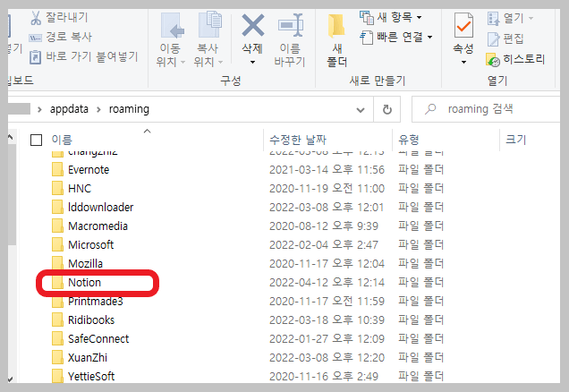Click the roaming breadcrumb

click(x=129, y=109)
